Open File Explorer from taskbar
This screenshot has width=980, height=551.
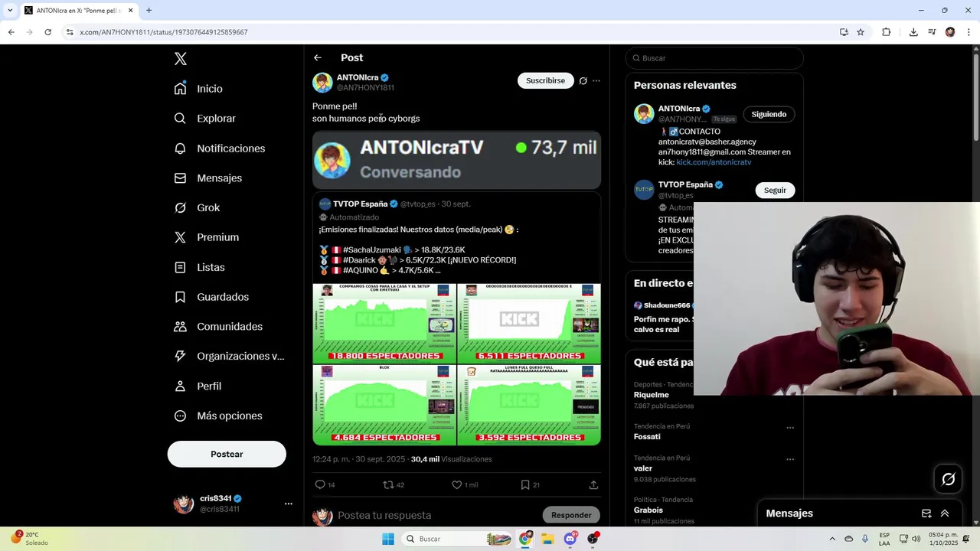547,539
